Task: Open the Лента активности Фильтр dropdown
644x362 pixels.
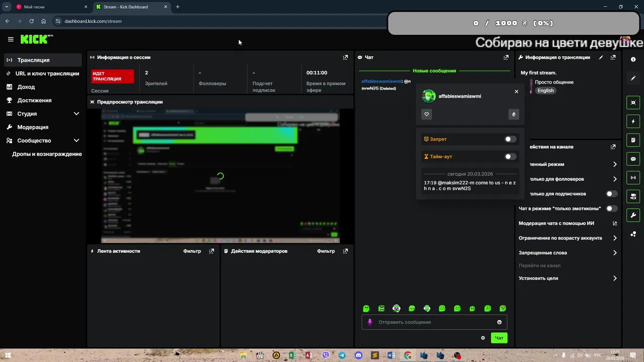Action: [x=192, y=251]
